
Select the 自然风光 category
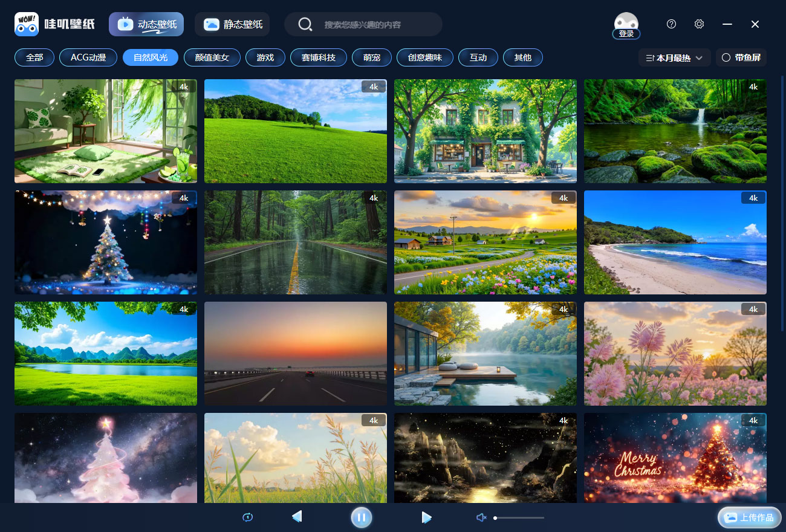[151, 57]
